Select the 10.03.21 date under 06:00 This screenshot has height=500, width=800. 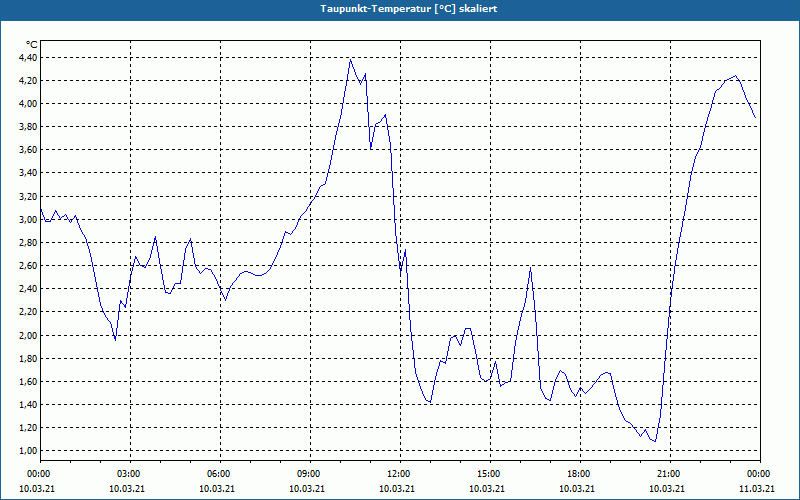point(217,489)
